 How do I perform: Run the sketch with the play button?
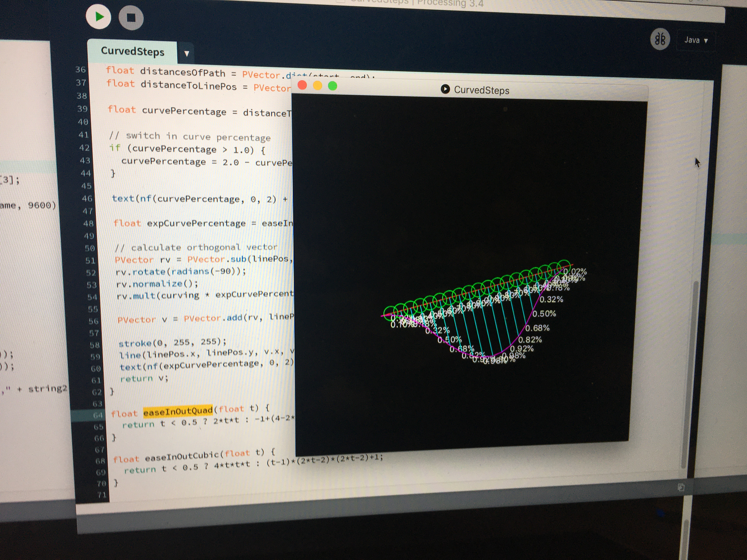click(x=98, y=17)
